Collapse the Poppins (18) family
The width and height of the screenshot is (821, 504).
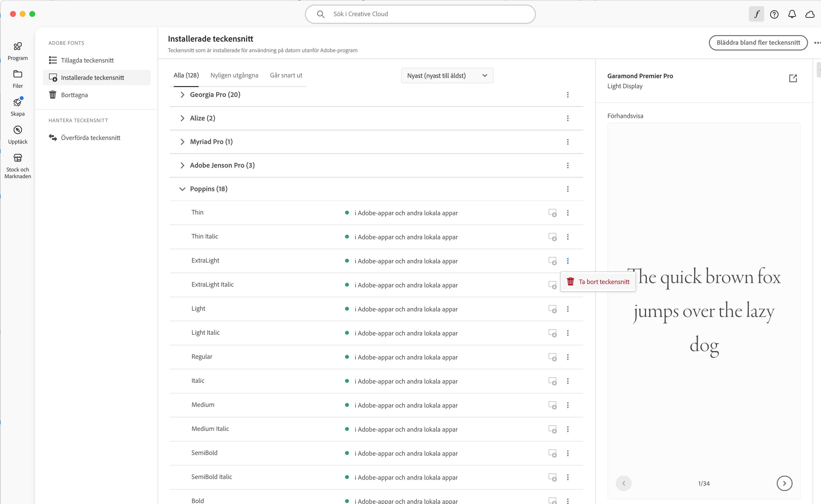tap(182, 189)
